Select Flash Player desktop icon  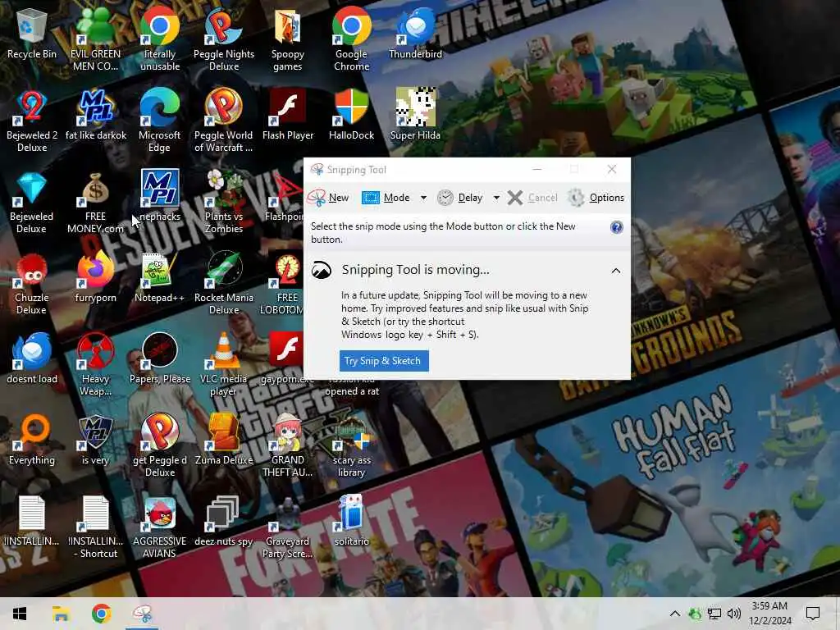coord(288,115)
